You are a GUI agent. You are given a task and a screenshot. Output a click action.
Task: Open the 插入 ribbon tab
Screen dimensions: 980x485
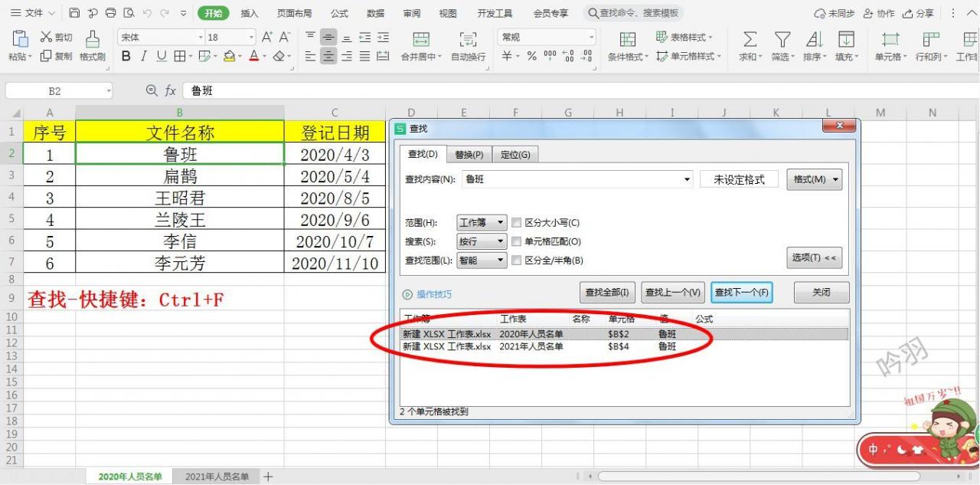[x=250, y=13]
